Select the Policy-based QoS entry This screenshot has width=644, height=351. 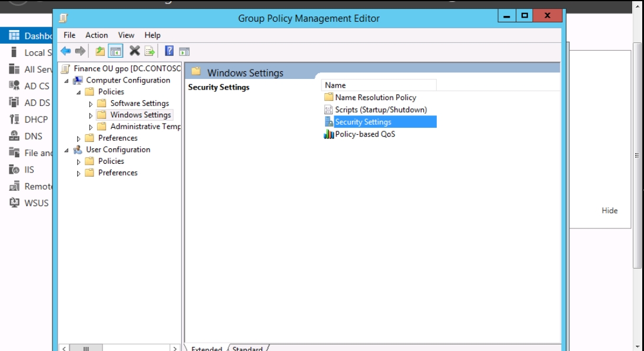coord(365,134)
